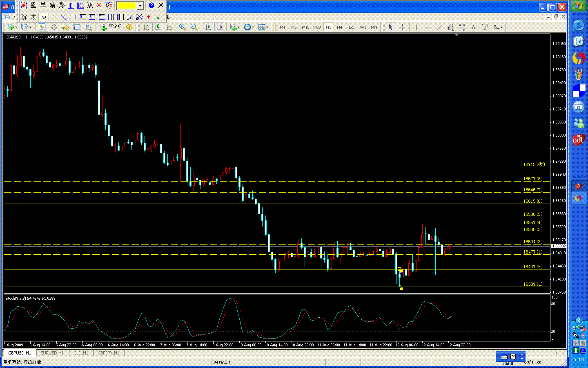Screen dimensions: 588x368
Task: Draw a horizontal line tool
Action: (428, 27)
